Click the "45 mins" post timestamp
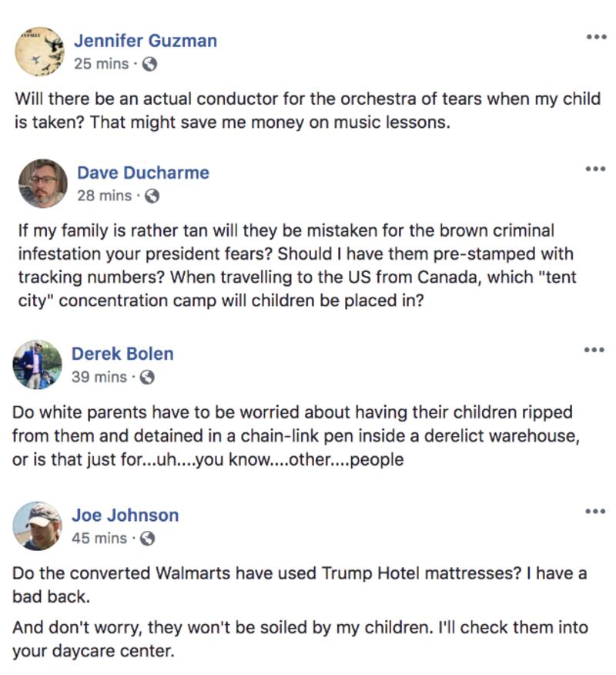 click(x=99, y=539)
